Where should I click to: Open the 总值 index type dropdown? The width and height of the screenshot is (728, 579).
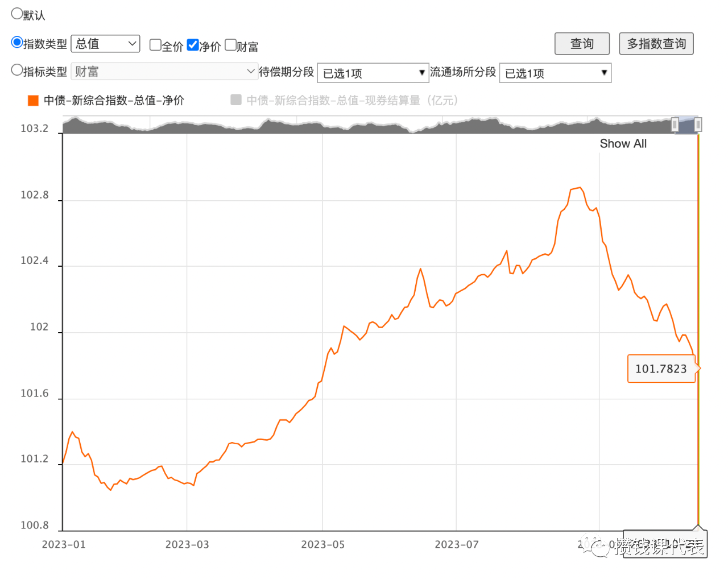(x=105, y=44)
